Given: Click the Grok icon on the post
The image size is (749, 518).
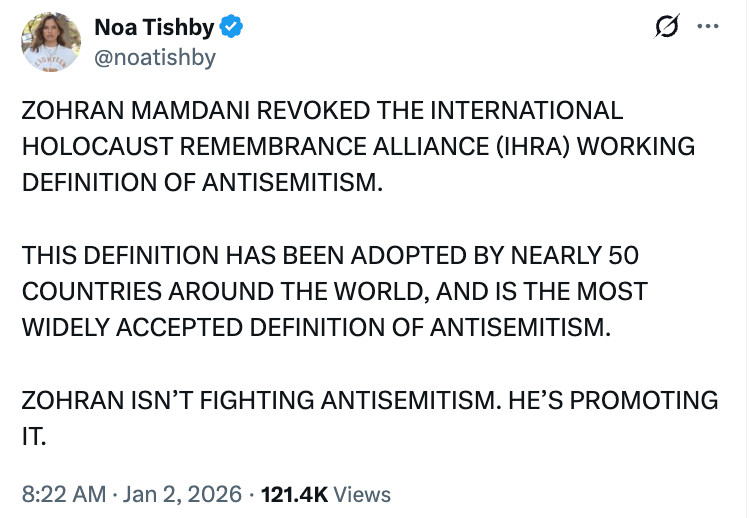Looking at the screenshot, I should pos(665,28).
